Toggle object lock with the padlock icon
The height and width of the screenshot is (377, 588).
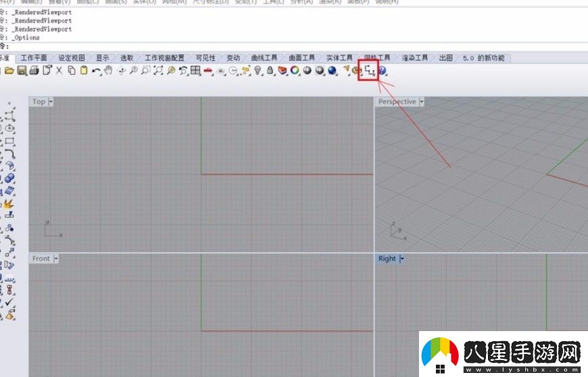[x=270, y=70]
